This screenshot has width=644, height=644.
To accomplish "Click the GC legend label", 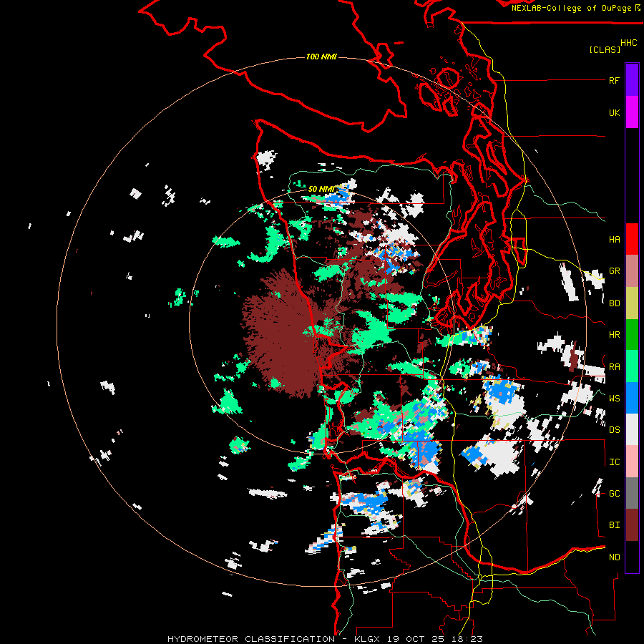I will [x=614, y=494].
